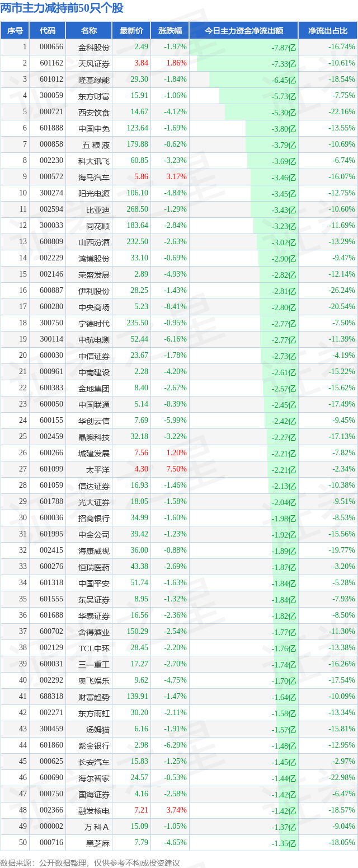Click the 名称 column header
The width and height of the screenshot is (358, 868).
tap(88, 31)
